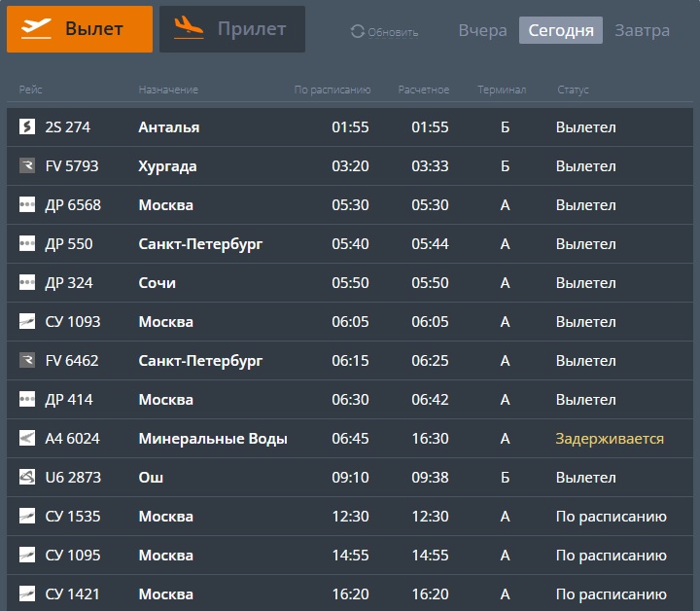The width and height of the screenshot is (700, 611).
Task: Click the Aeroflot icon beside flight СУ 1093
Action: click(x=27, y=322)
